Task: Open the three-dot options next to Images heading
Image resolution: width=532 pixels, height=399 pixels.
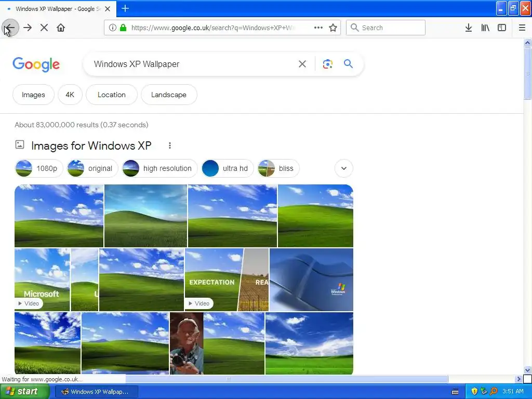Action: click(170, 145)
